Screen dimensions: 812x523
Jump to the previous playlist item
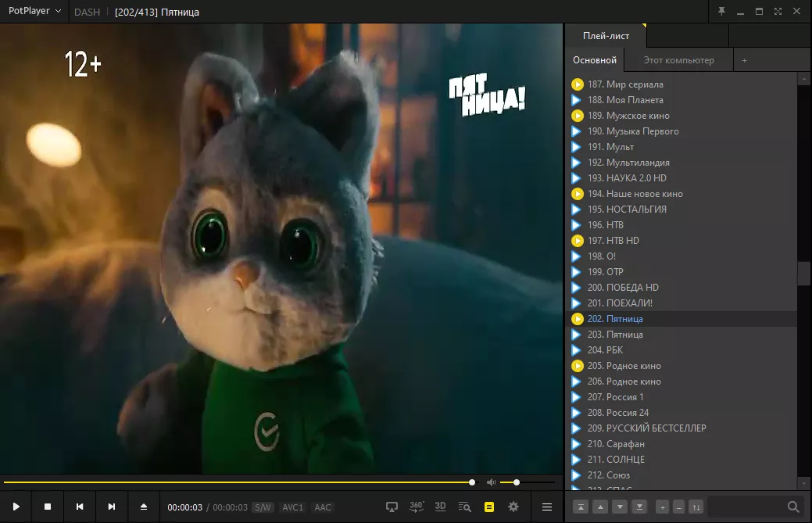pyautogui.click(x=80, y=507)
